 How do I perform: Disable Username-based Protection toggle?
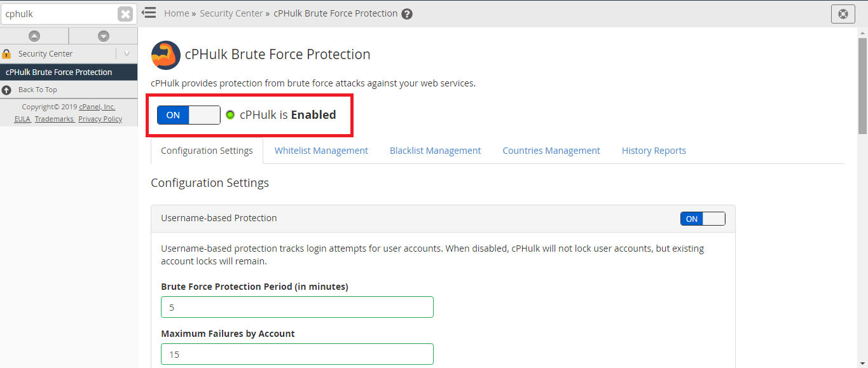click(702, 219)
